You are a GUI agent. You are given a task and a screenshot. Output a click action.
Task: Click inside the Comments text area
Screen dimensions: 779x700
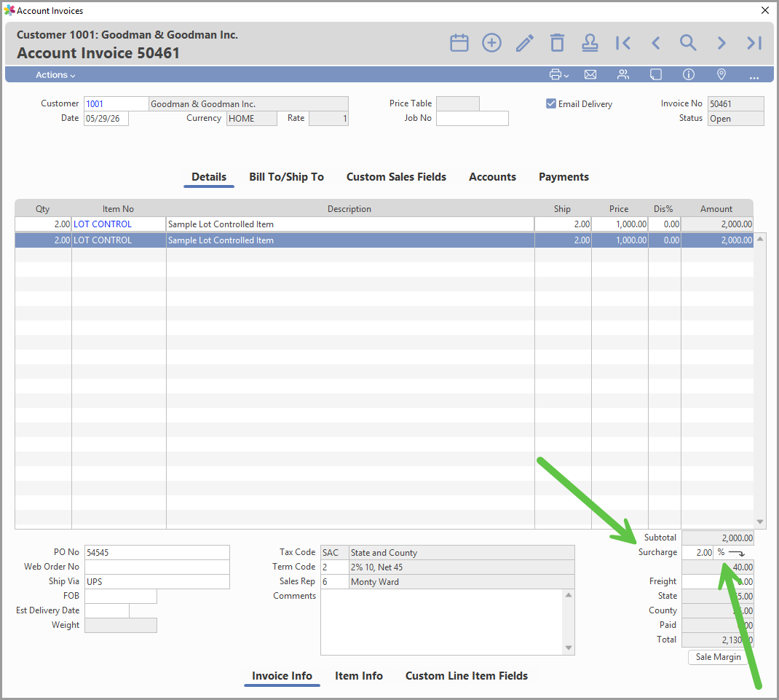[442, 622]
